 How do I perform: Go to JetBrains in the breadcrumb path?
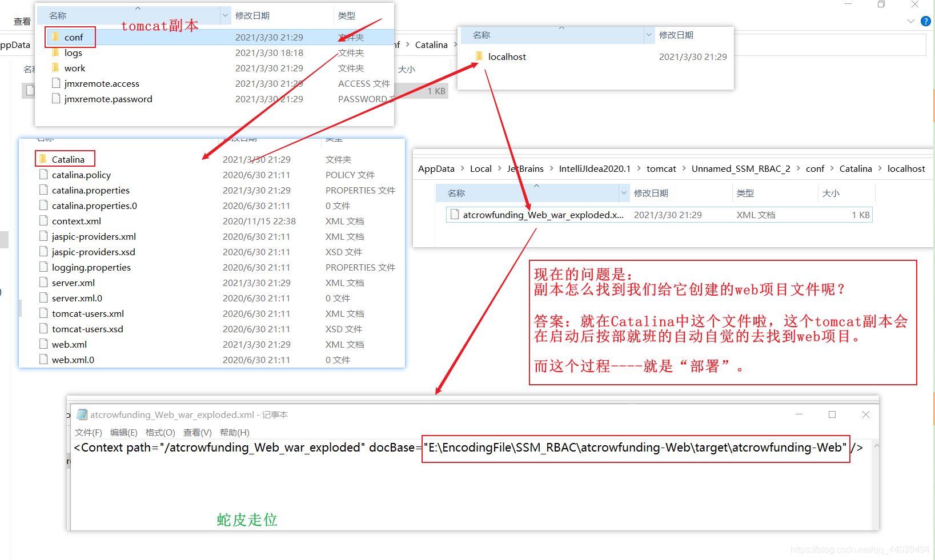(525, 168)
